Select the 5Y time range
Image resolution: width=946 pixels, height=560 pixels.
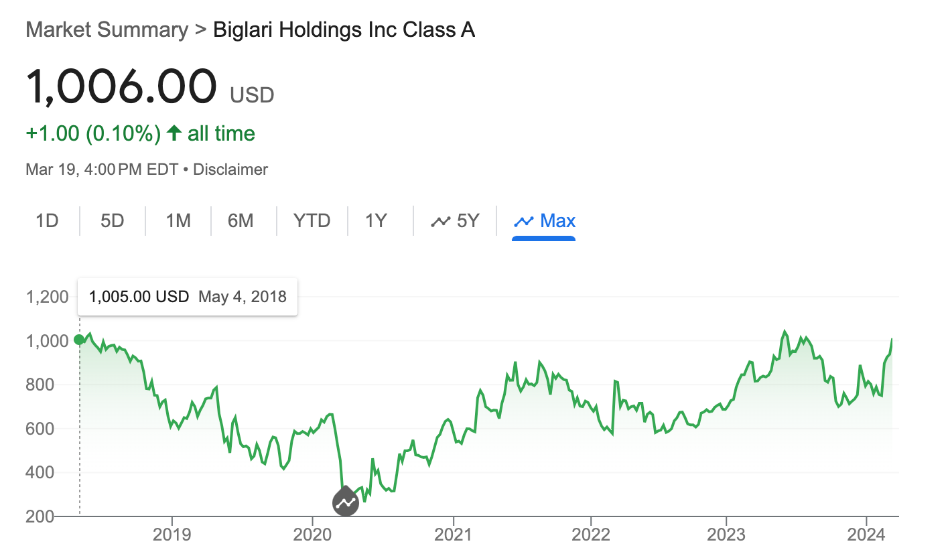click(456, 220)
